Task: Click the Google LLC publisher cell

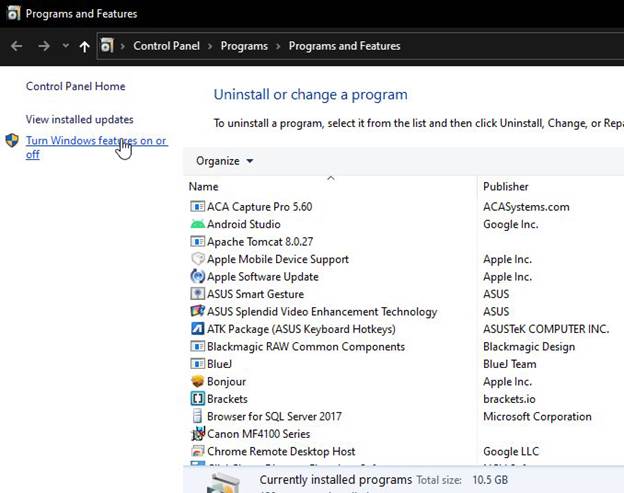Action: pos(511,452)
